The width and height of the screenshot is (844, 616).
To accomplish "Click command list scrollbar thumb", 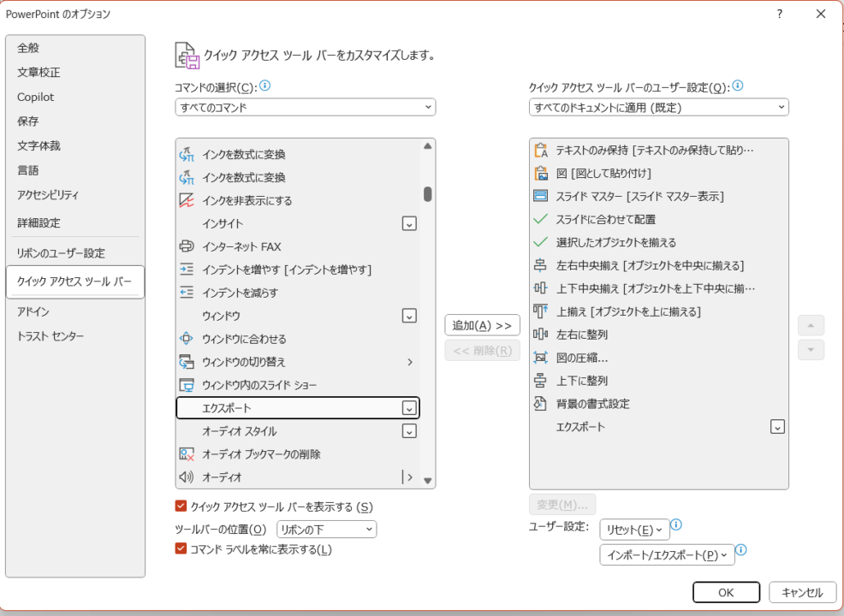I will tap(427, 194).
